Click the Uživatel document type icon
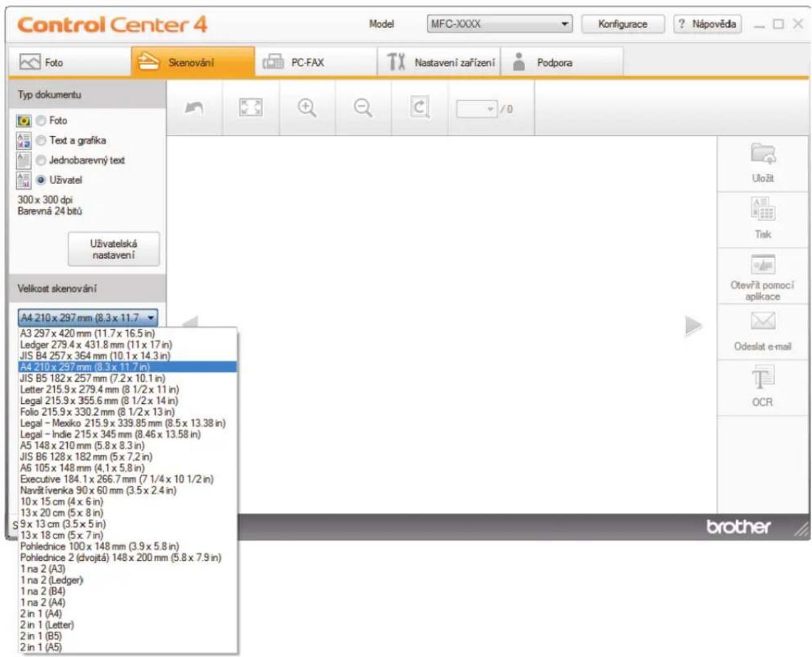Viewport: 812px width, 657px height. click(x=24, y=180)
